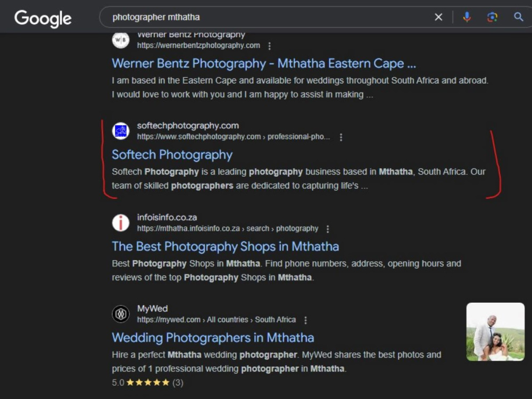Screen dimensions: 532x399
Task: Click the Google logo
Action: click(43, 18)
